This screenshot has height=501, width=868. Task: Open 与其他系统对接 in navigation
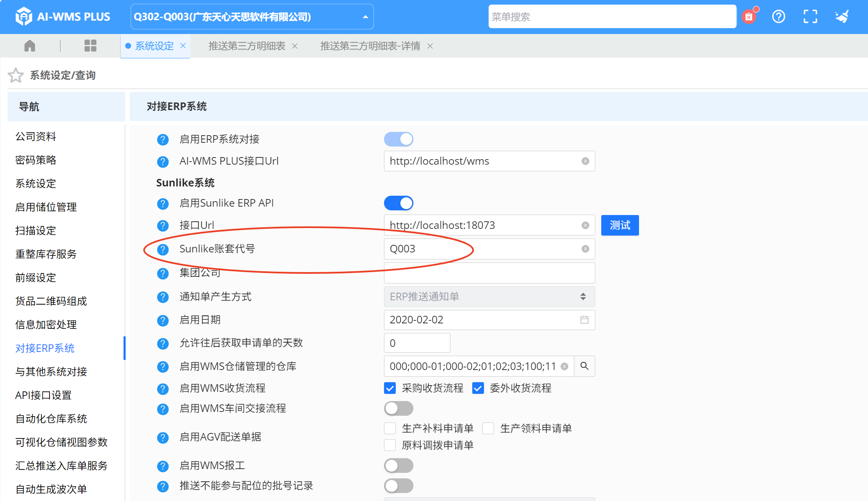coord(51,372)
